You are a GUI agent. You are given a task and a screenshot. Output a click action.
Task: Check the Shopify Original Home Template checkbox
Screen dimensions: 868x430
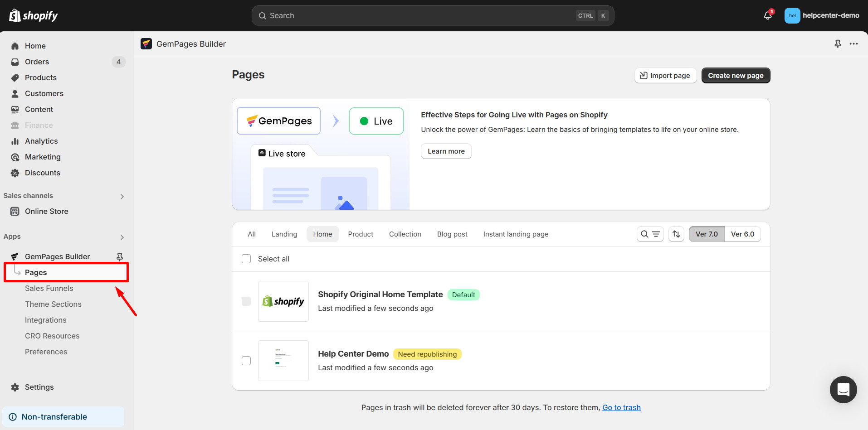246,301
